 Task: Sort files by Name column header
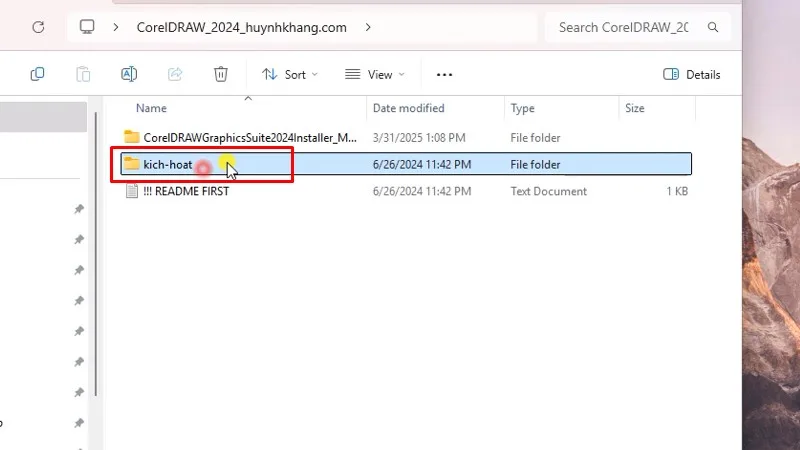point(151,108)
